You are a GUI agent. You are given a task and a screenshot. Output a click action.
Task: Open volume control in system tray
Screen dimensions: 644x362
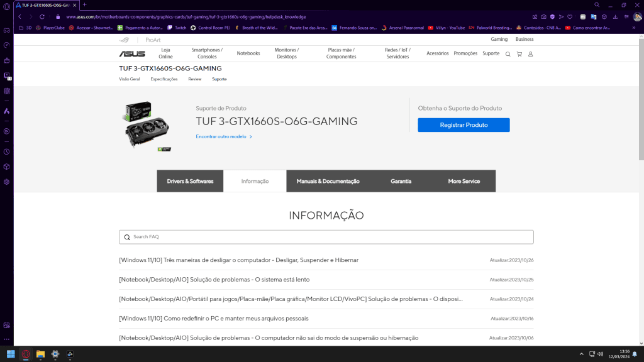coord(601,354)
